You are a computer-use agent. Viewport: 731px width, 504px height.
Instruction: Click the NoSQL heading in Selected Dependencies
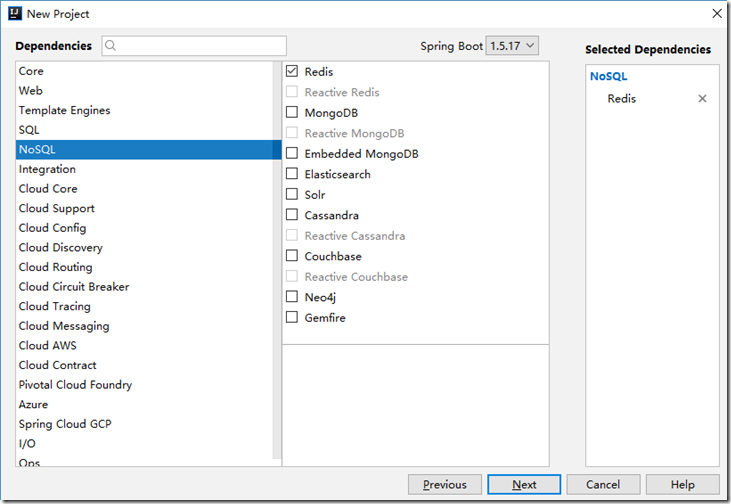(x=608, y=76)
